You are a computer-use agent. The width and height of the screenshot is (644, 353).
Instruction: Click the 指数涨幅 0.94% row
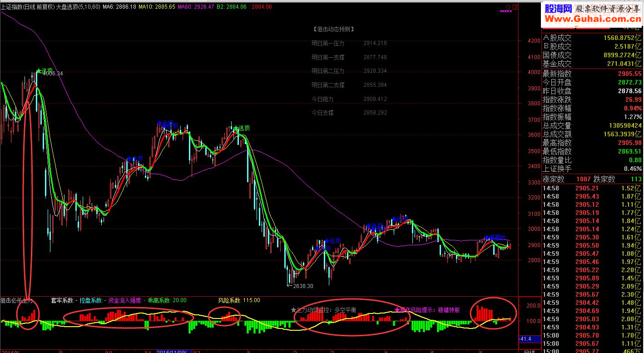click(592, 108)
